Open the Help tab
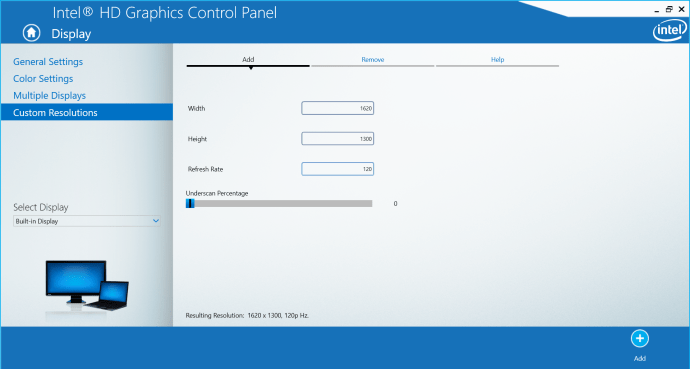Screen dimensions: 690x369 [497, 60]
